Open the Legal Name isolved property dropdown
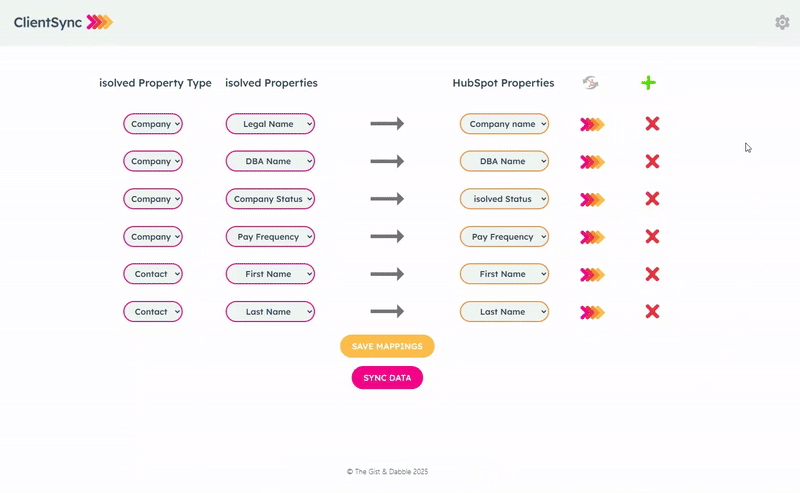The height and width of the screenshot is (493, 800). [x=270, y=124]
